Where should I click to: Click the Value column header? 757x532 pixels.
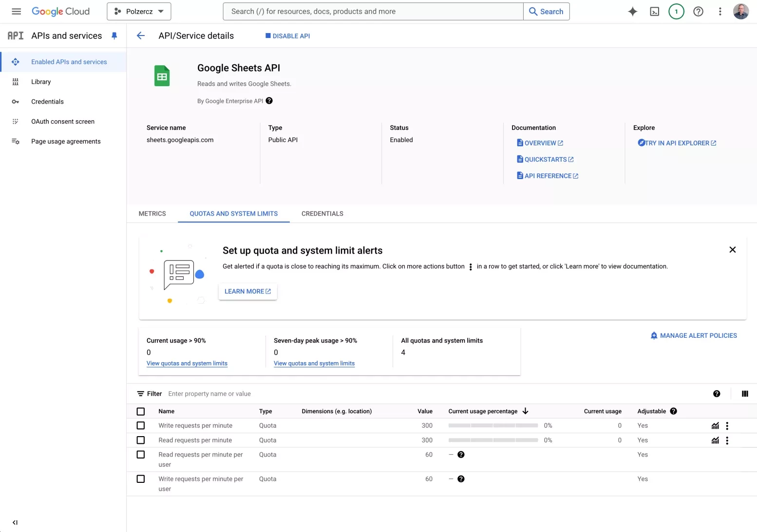point(425,411)
